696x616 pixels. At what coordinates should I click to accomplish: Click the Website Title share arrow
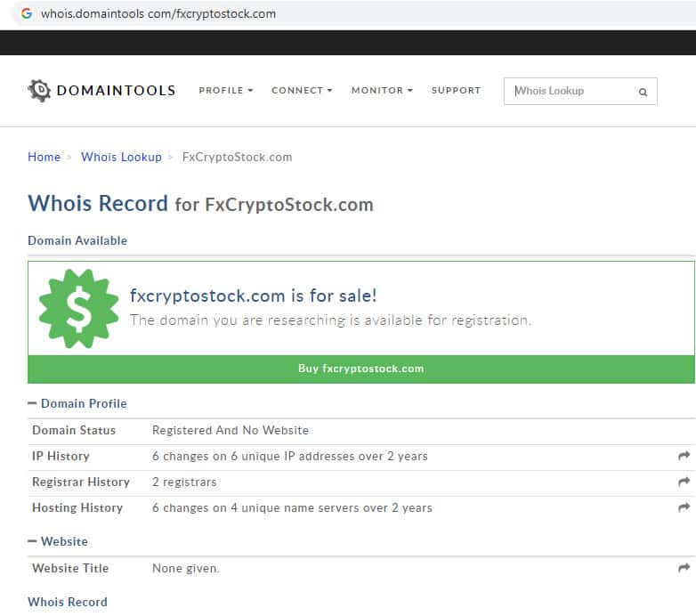point(684,568)
